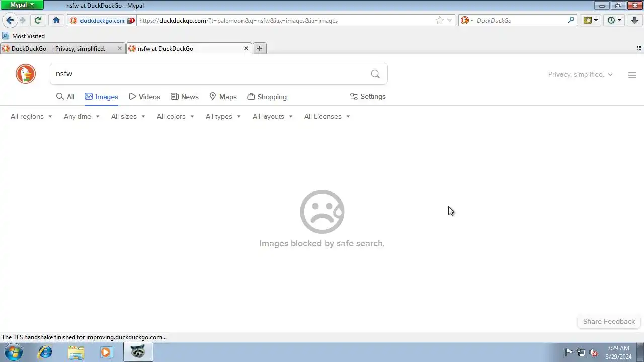
Task: Open the DuckDuckGo hamburger menu
Action: [x=632, y=75]
